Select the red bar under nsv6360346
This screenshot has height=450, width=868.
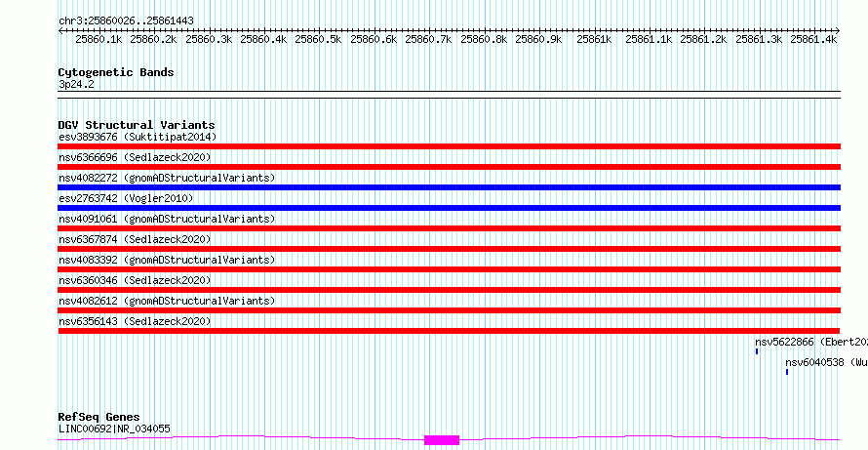[450, 290]
